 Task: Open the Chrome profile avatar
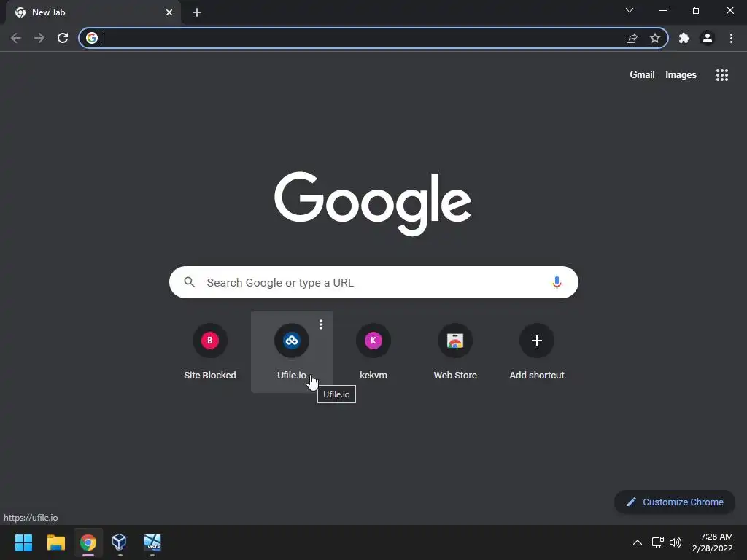[x=708, y=38]
